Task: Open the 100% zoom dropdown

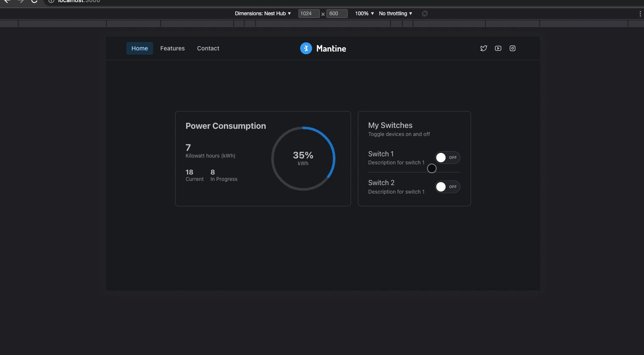Action: click(365, 14)
